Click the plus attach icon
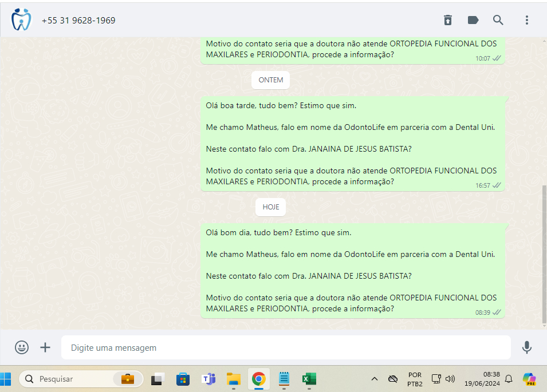 45,347
